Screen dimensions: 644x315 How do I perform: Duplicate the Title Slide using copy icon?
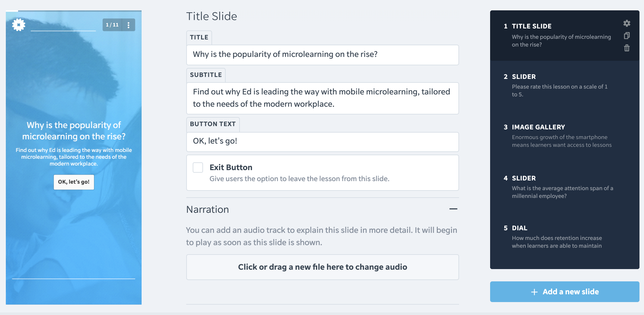[627, 36]
